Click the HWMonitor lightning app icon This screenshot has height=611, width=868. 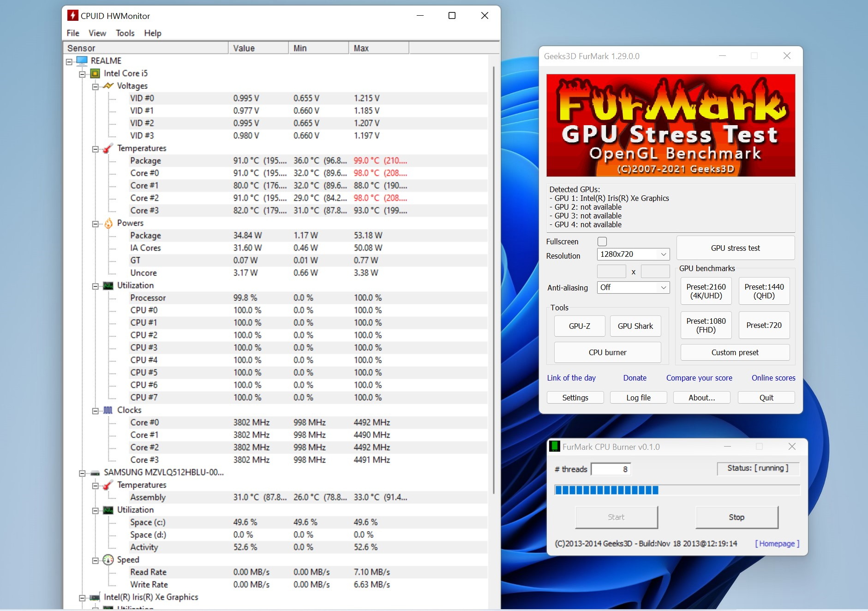coord(72,16)
